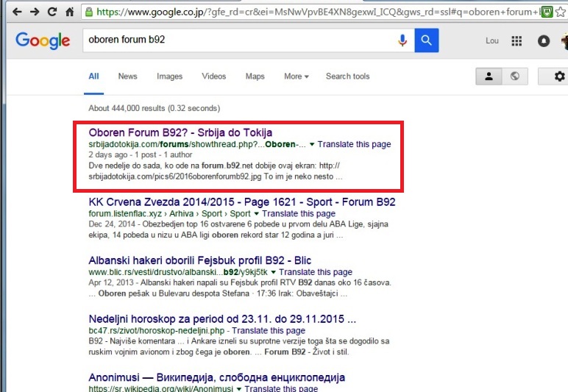Click the green shield extension icon in address bar
568x392 pixels.
coord(547,12)
